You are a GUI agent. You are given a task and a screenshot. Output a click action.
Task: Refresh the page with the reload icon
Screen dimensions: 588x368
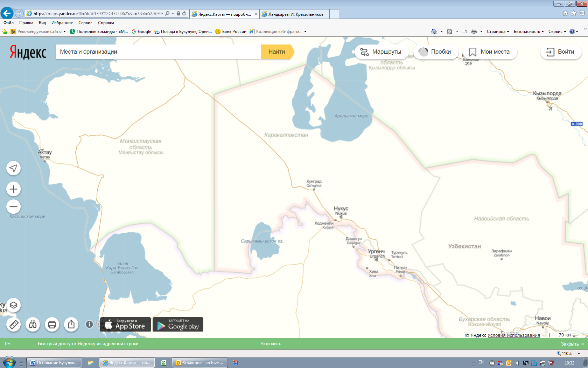click(x=184, y=13)
